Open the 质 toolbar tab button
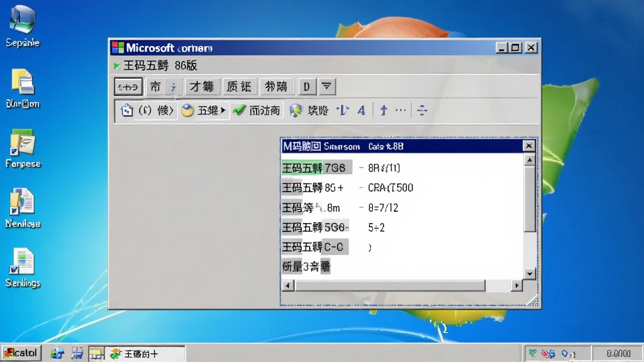The width and height of the screenshot is (644, 362). click(239, 87)
